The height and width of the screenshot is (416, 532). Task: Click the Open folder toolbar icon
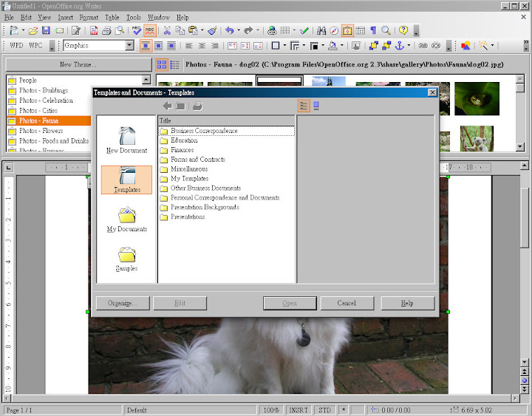pyautogui.click(x=33, y=30)
